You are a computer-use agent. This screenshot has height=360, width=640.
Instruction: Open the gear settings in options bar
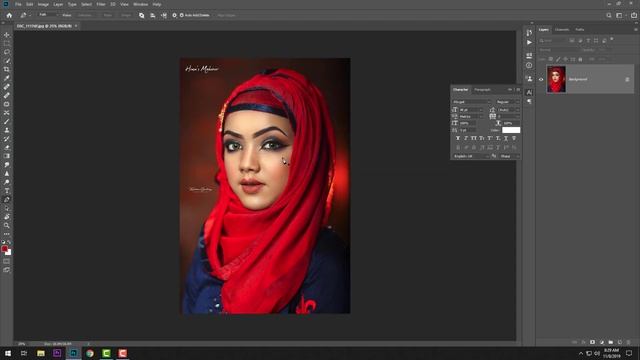click(x=174, y=15)
